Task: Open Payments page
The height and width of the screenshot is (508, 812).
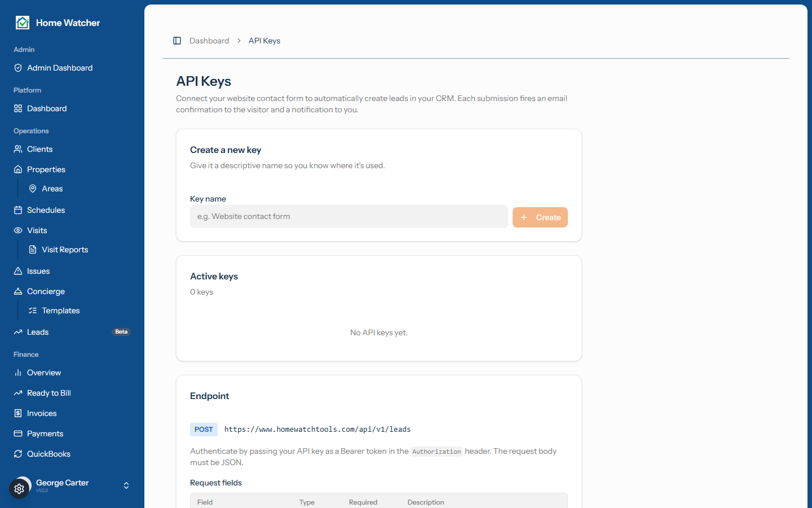Action: (72, 433)
